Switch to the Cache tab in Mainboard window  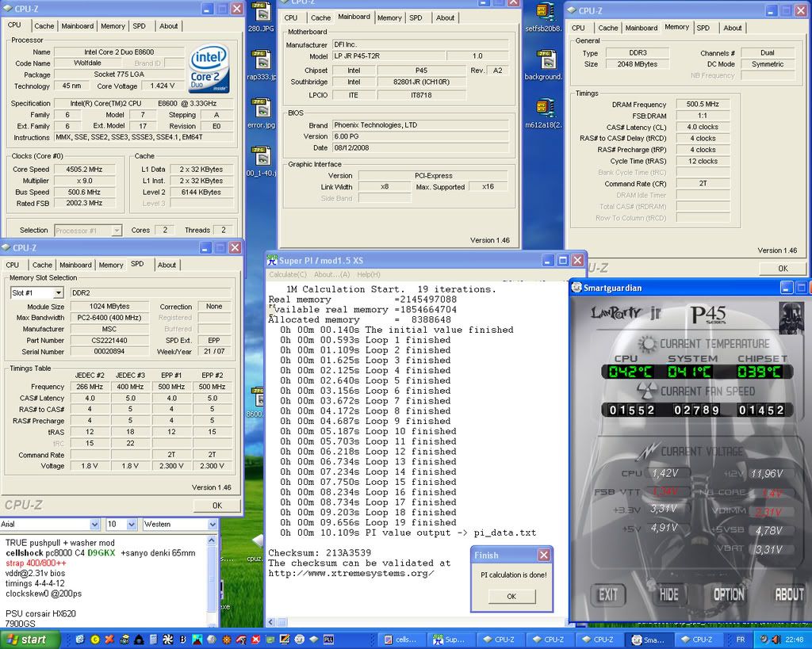(320, 17)
